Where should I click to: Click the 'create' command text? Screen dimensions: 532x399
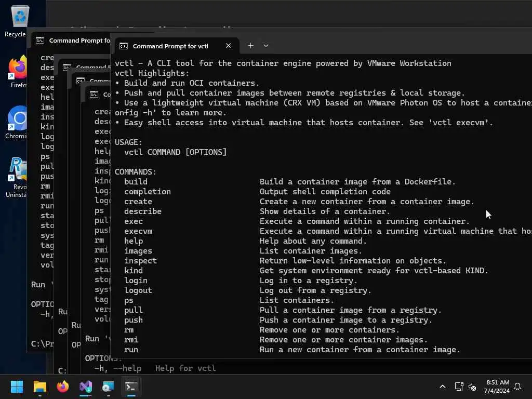[138, 202]
